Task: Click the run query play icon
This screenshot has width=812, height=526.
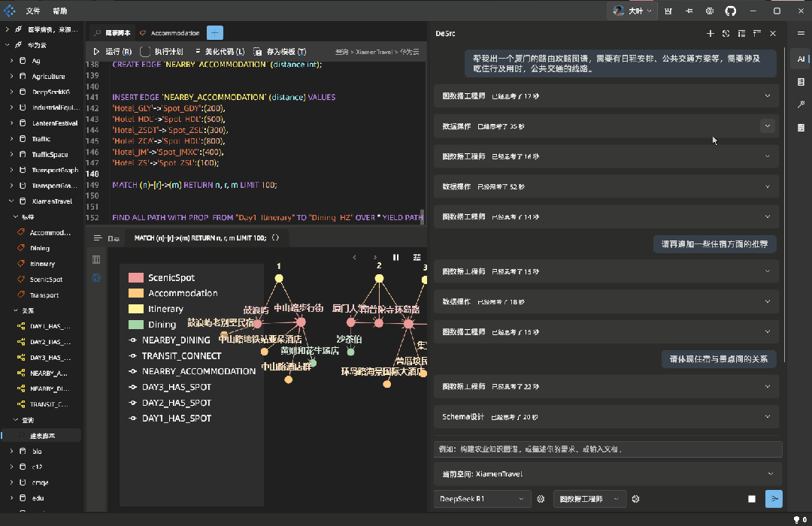Action: click(x=96, y=52)
